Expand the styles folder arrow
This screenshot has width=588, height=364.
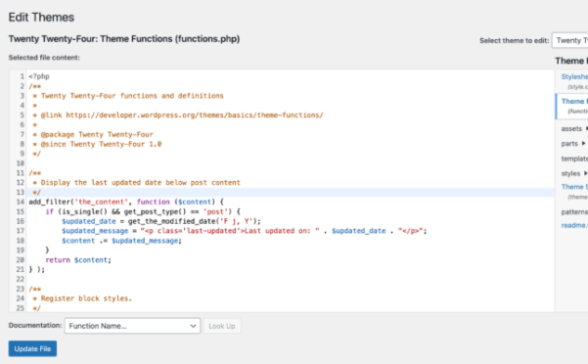pos(585,173)
